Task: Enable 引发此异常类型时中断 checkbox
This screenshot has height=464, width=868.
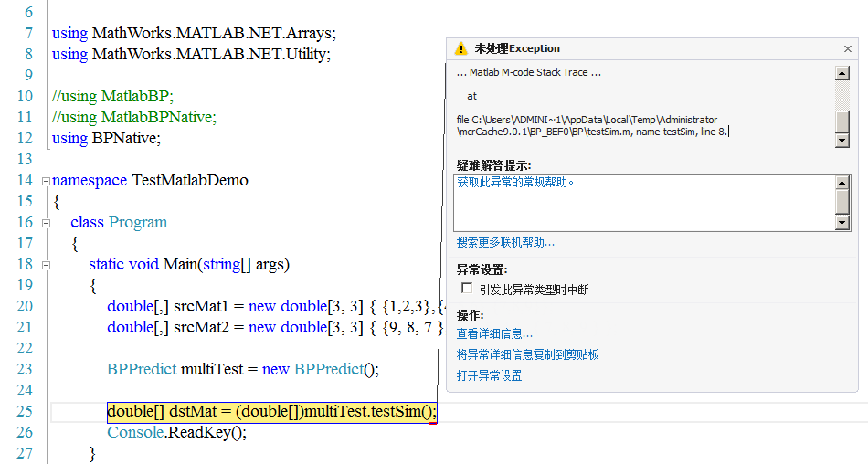Action: tap(467, 289)
